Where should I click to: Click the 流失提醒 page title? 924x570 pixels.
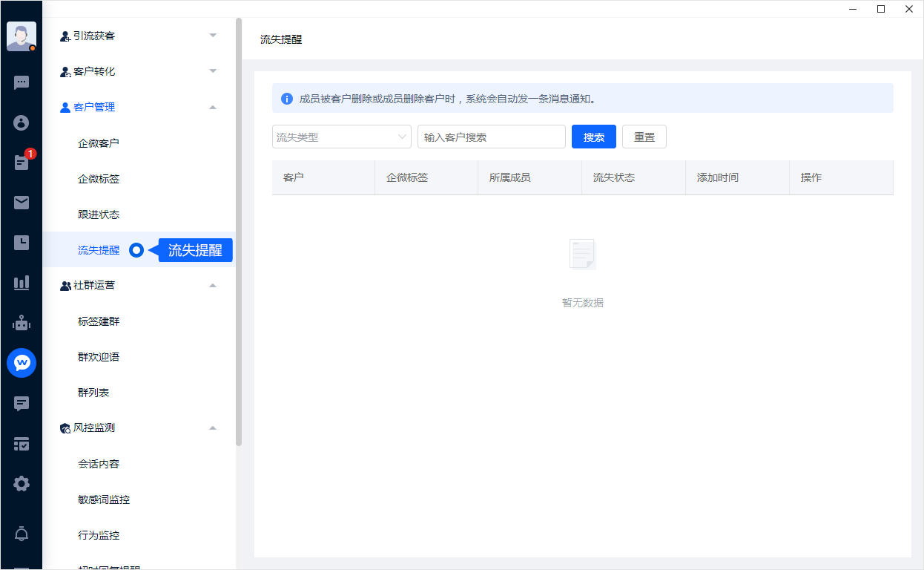[x=281, y=39]
